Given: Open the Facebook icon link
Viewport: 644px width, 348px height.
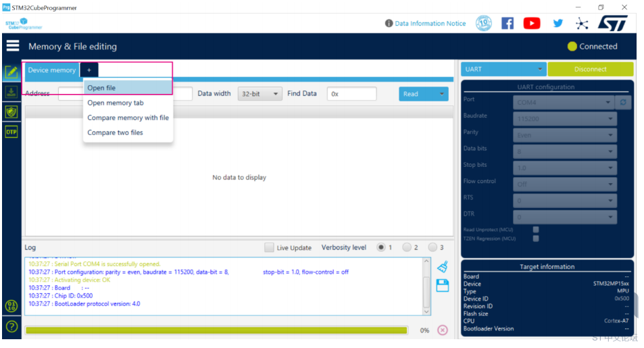Looking at the screenshot, I should pos(507,24).
